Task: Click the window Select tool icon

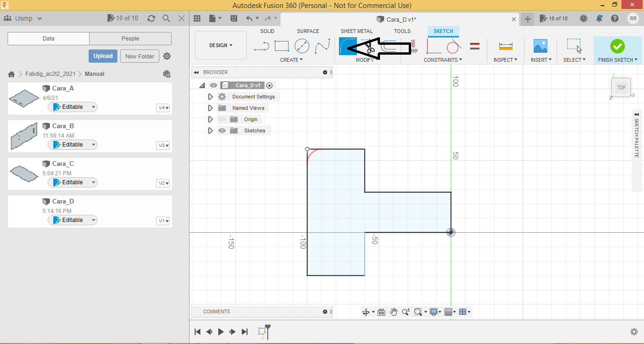Action: click(574, 46)
